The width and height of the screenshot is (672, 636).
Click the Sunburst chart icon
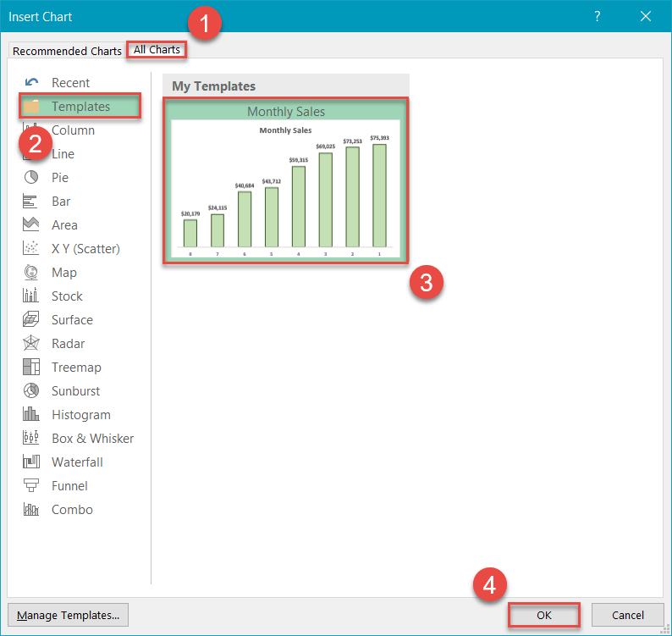30,390
